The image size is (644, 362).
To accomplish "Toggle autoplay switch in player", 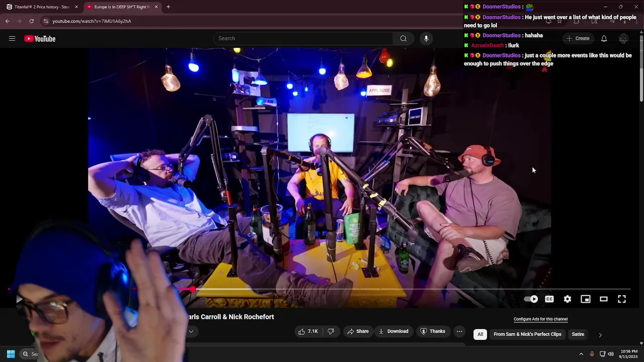I will (531, 299).
